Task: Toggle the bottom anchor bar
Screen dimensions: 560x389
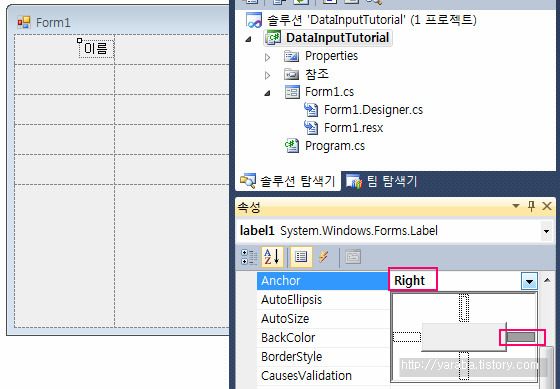Action: pos(464,366)
